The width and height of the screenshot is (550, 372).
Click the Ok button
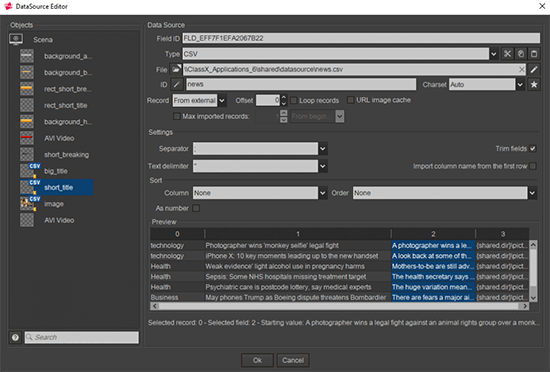click(257, 360)
